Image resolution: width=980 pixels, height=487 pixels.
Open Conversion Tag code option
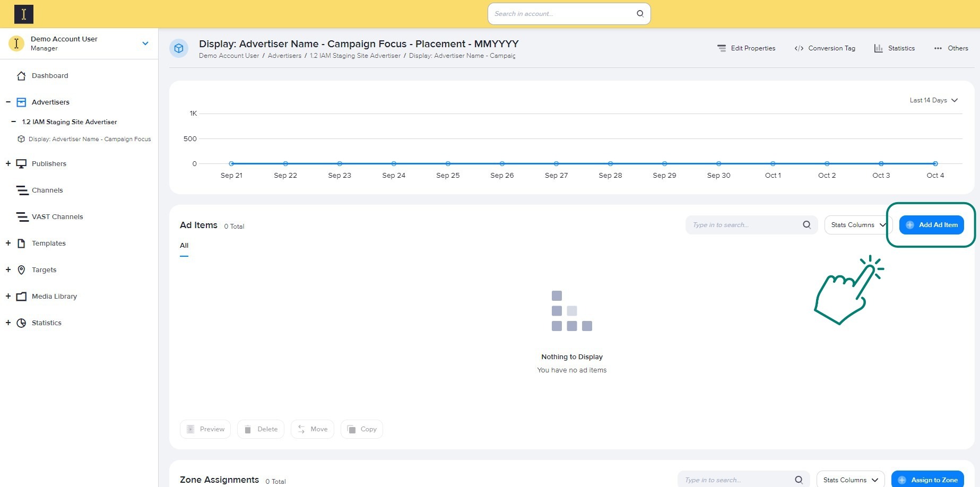[x=825, y=48]
